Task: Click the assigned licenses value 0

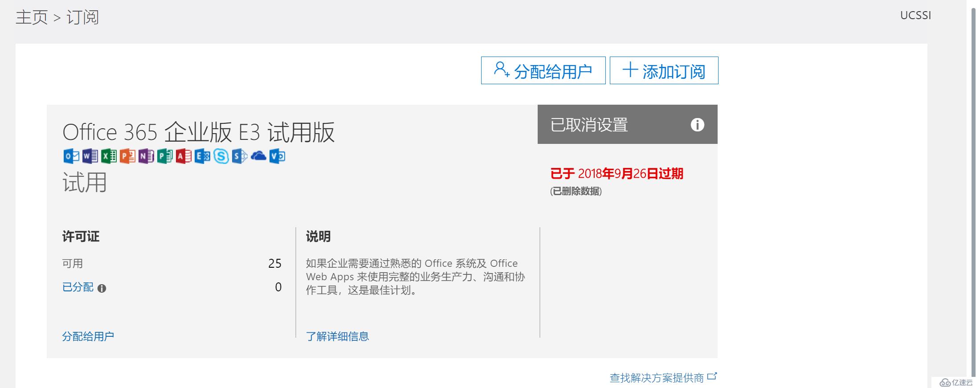Action: click(x=278, y=287)
